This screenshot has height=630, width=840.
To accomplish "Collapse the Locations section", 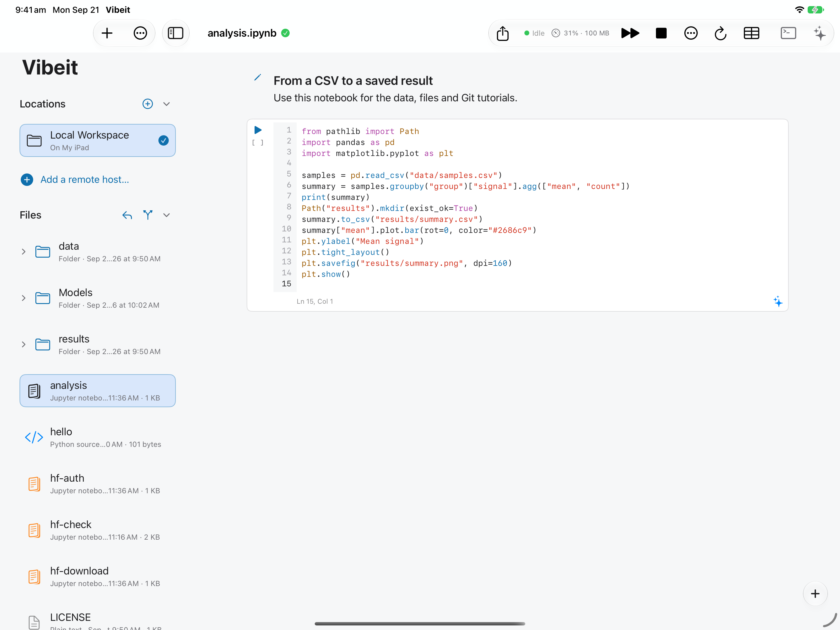I will 166,104.
